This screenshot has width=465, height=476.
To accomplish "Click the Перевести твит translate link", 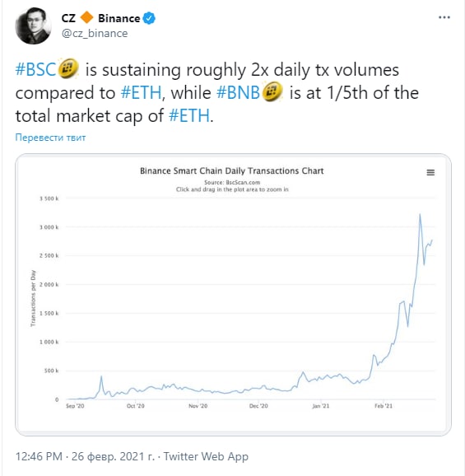I will (x=50, y=138).
